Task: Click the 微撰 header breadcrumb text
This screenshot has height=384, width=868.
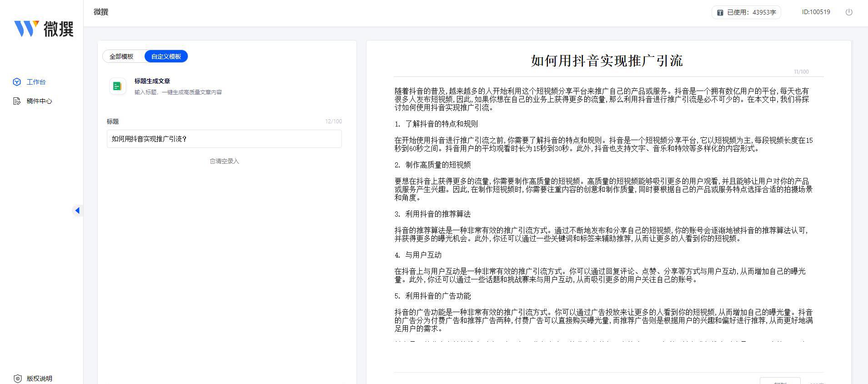Action: [x=101, y=12]
